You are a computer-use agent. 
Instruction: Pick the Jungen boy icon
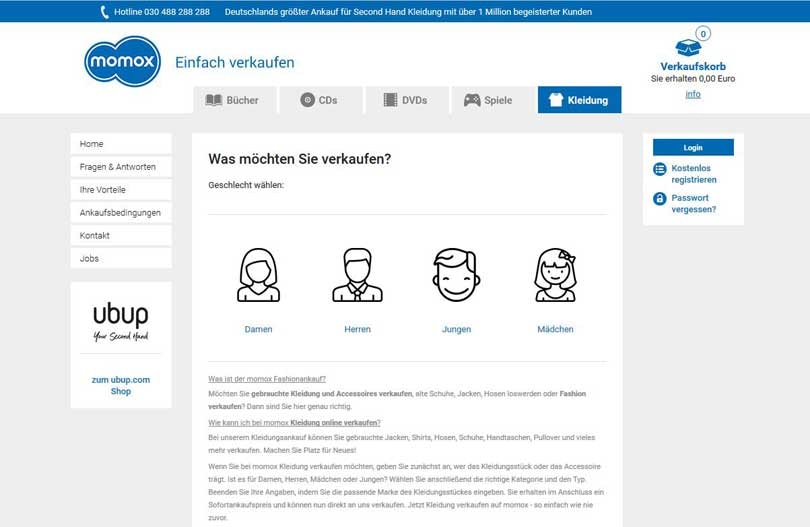pos(456,275)
